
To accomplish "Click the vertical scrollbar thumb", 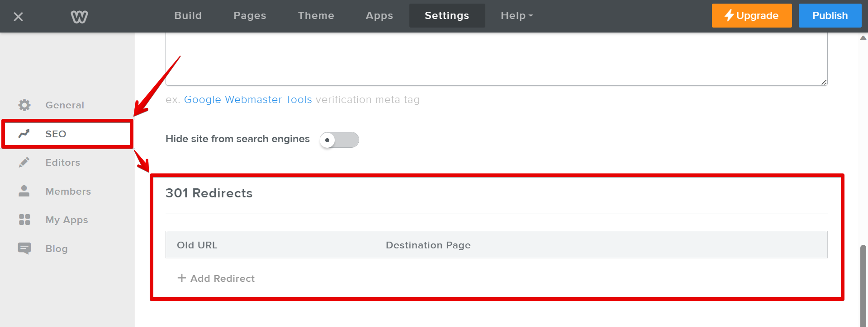I will pyautogui.click(x=863, y=285).
